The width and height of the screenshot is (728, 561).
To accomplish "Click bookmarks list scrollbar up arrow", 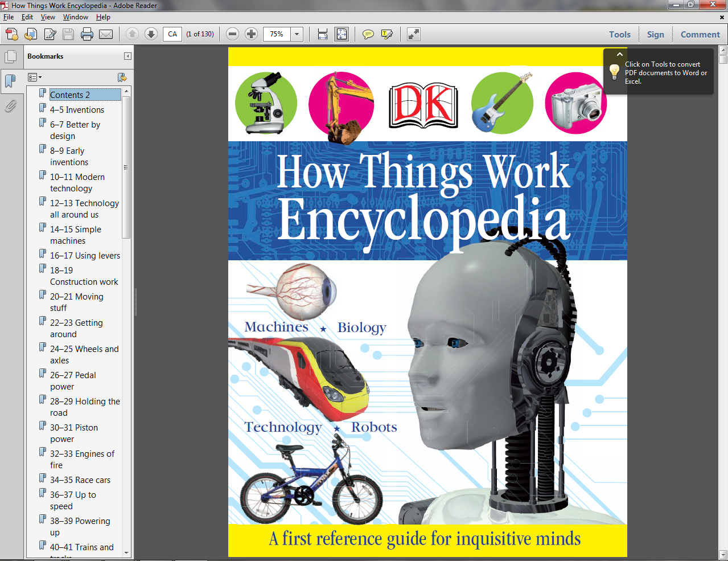I will 126,91.
